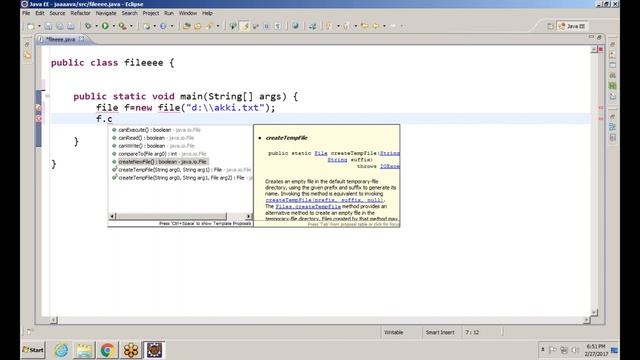Viewport: 640px width, 360px height.
Task: Follow File return type link in Javadoc
Action: click(321, 153)
